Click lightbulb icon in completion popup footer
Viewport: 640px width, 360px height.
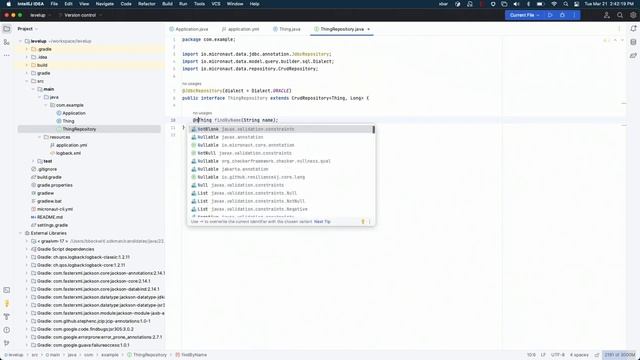(362, 222)
